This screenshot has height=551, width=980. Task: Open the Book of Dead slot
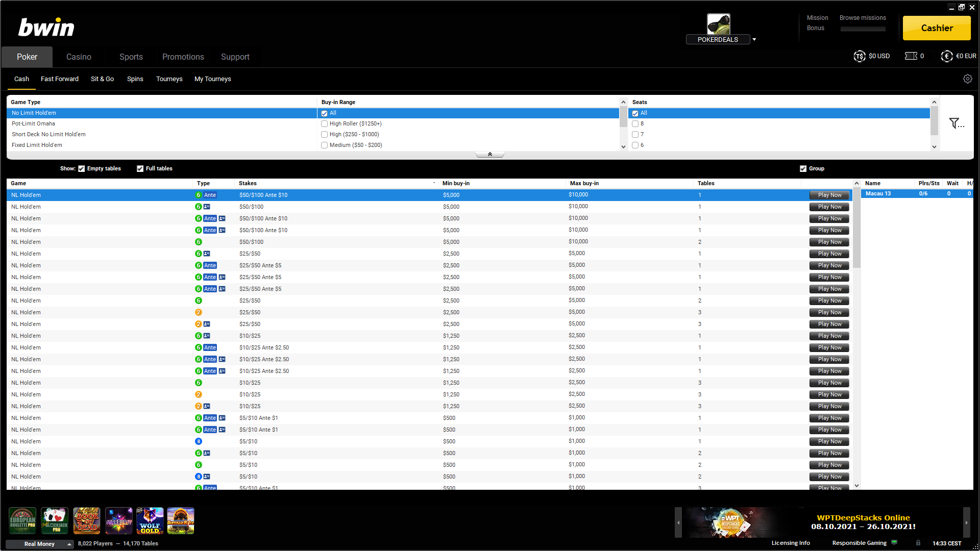pyautogui.click(x=87, y=520)
